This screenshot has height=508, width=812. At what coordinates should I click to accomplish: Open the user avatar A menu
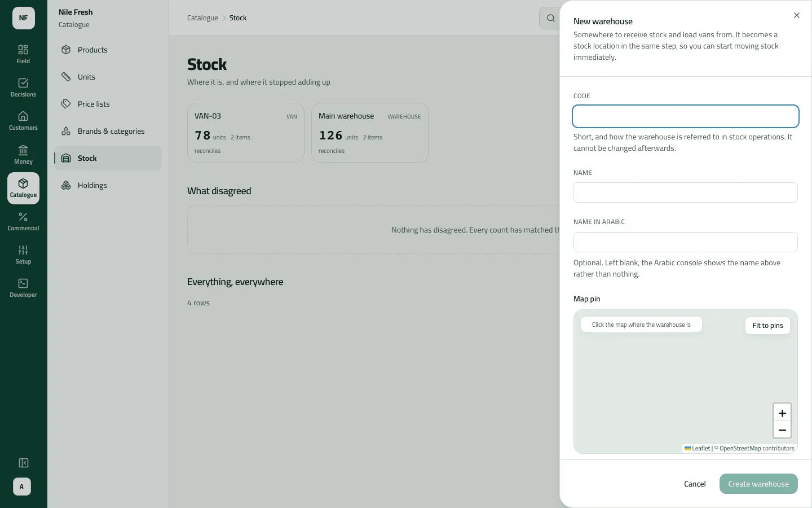(22, 487)
